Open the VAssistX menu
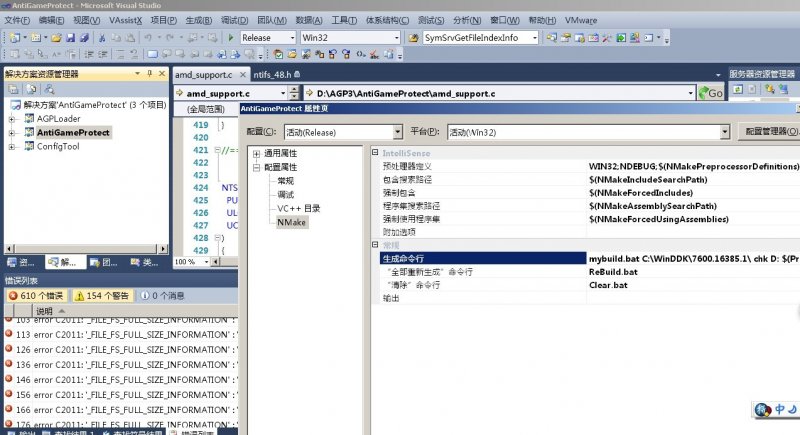 126,20
